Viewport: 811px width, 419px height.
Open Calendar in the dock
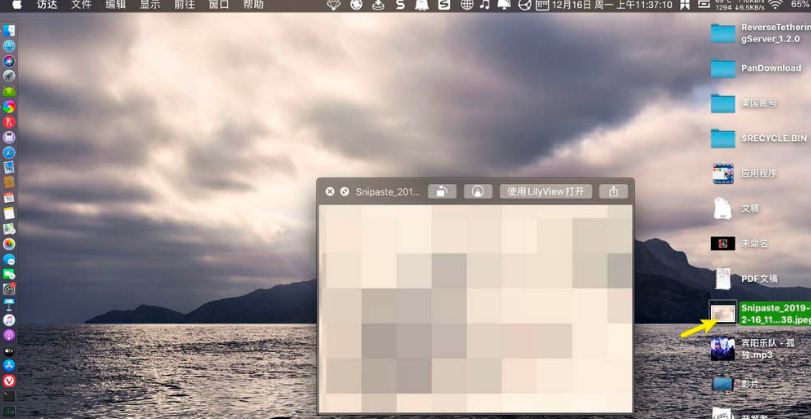(x=9, y=198)
